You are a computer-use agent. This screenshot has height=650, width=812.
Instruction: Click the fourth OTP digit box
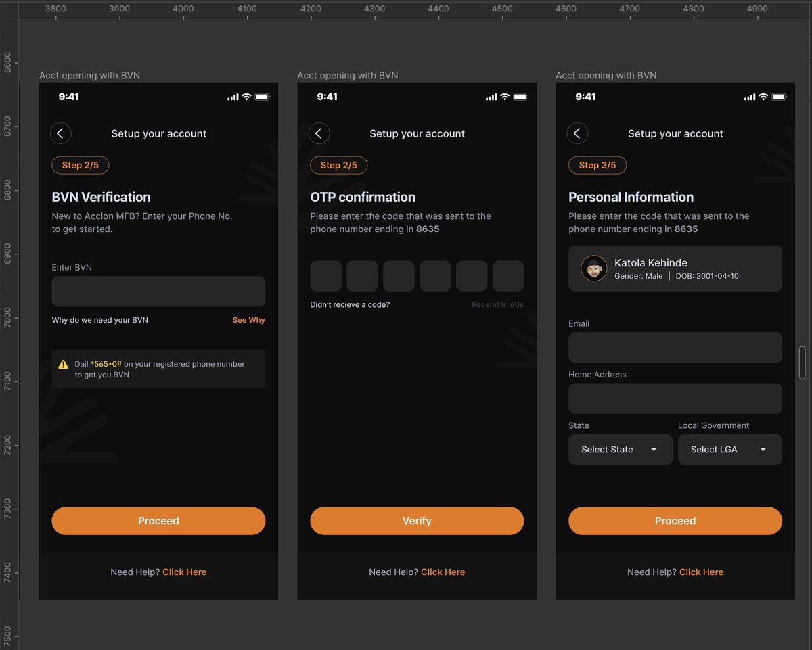coord(435,276)
